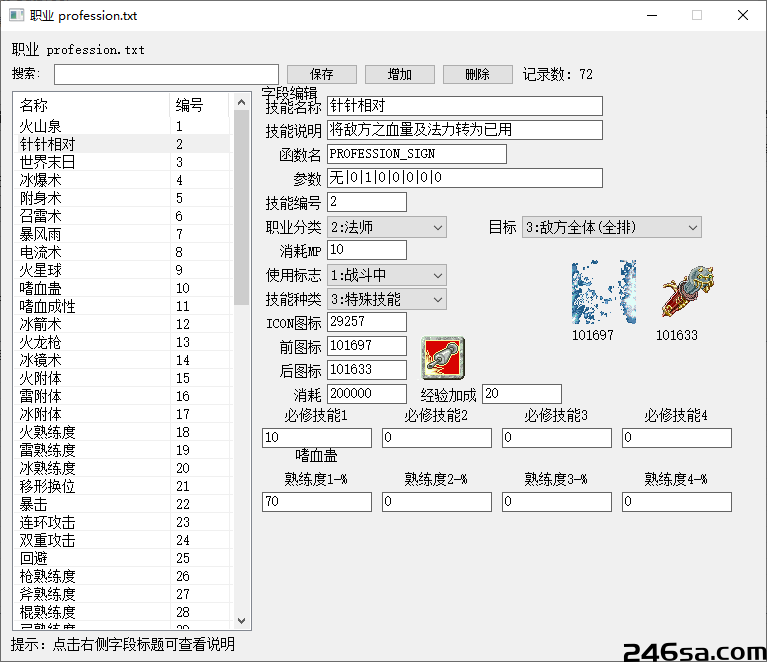Select the 暴击 row
This screenshot has height=662, width=767.
122,504
